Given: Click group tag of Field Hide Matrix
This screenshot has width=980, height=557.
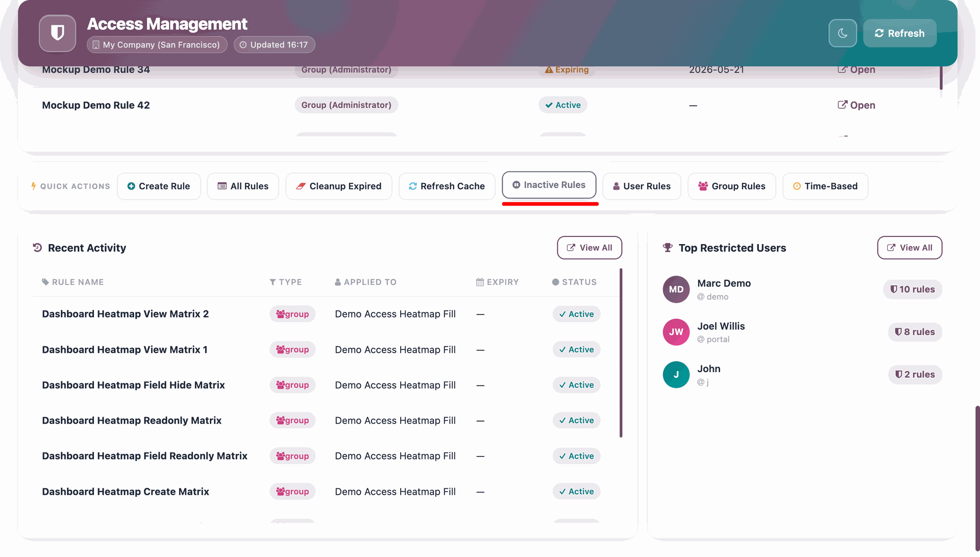Looking at the screenshot, I should (x=292, y=385).
